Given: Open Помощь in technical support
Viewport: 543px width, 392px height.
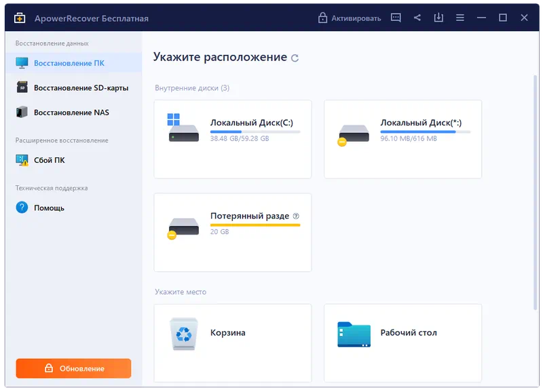Looking at the screenshot, I should point(73,208).
